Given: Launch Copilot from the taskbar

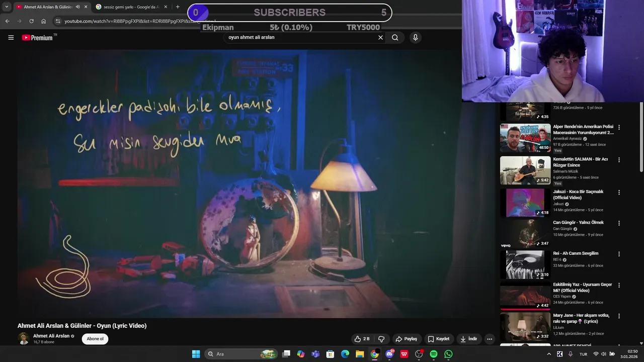Looking at the screenshot, I should [301, 354].
